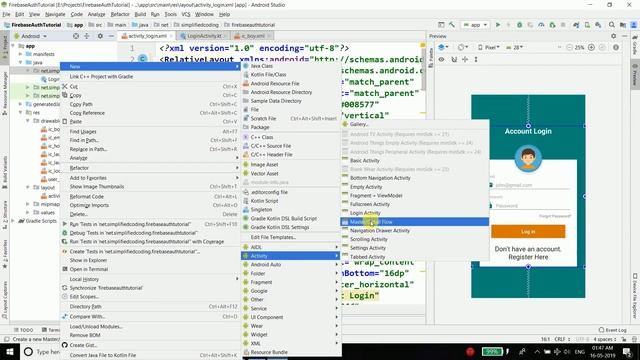This screenshot has width=640, height=360.
Task: Click the avatar image in preview
Action: 528,158
